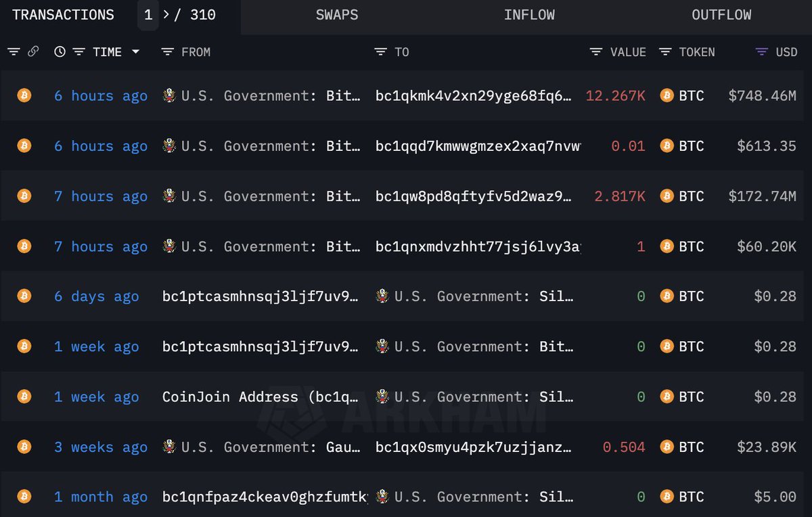Image resolution: width=812 pixels, height=517 pixels.
Task: Open '6 hours ago' link on 12.267K row
Action: click(x=101, y=96)
